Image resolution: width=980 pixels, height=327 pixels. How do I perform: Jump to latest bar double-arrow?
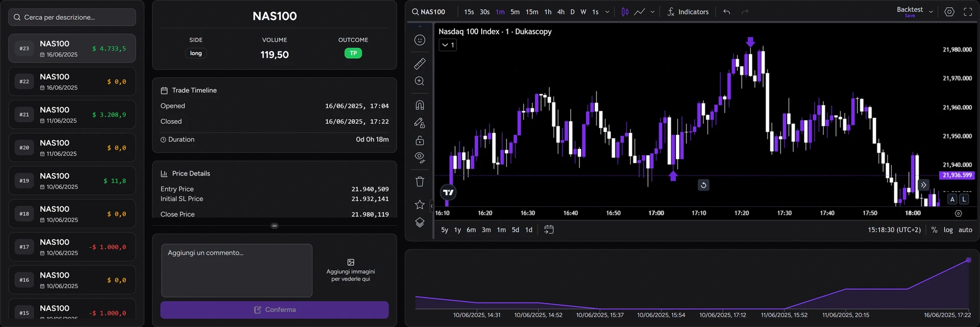(x=923, y=185)
